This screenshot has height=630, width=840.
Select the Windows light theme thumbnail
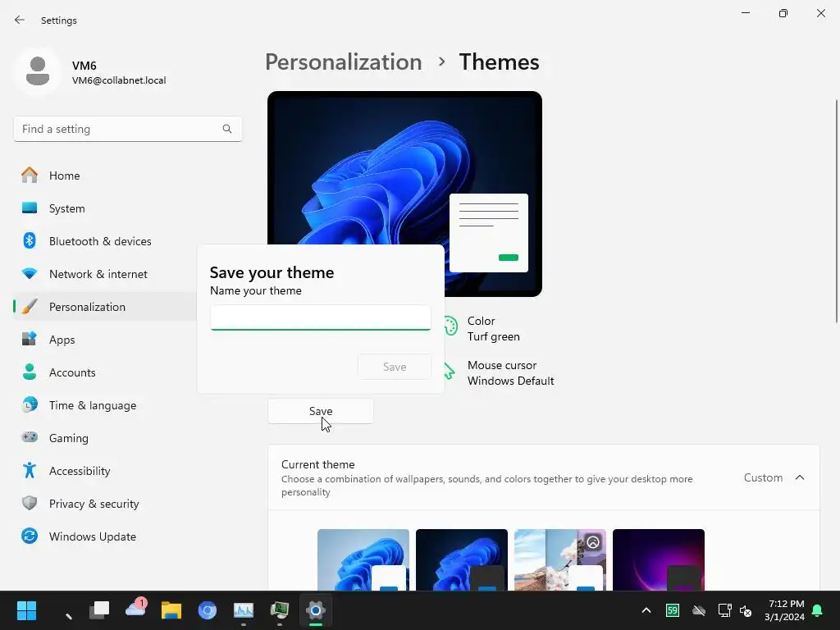click(363, 559)
